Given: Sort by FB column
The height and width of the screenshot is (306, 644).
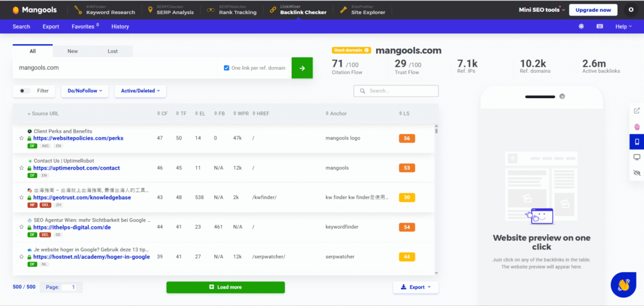Looking at the screenshot, I should (x=219, y=114).
